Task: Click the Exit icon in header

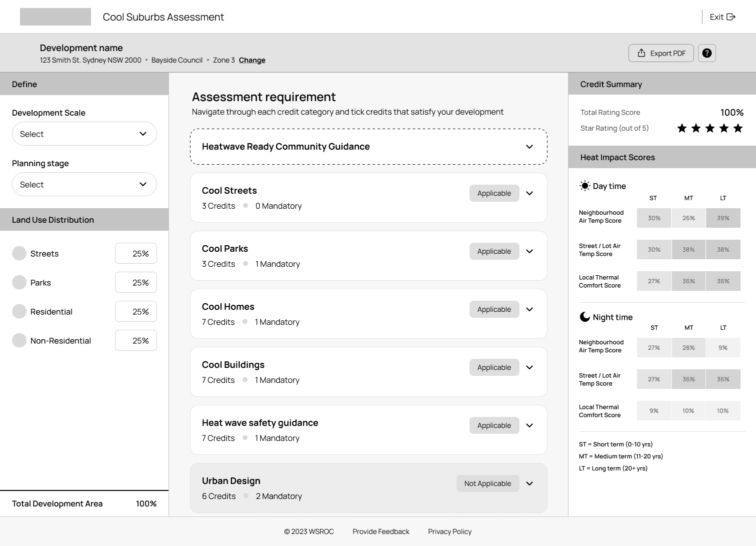Action: pos(731,17)
